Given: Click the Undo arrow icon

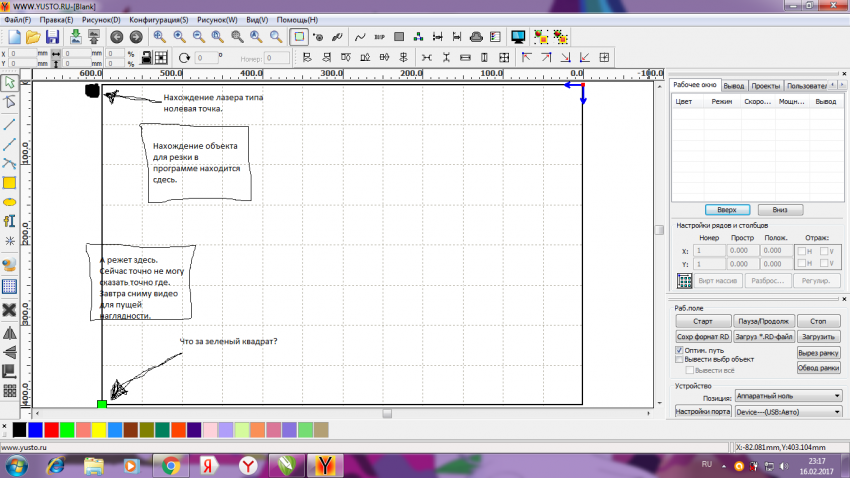Looking at the screenshot, I should tap(117, 37).
